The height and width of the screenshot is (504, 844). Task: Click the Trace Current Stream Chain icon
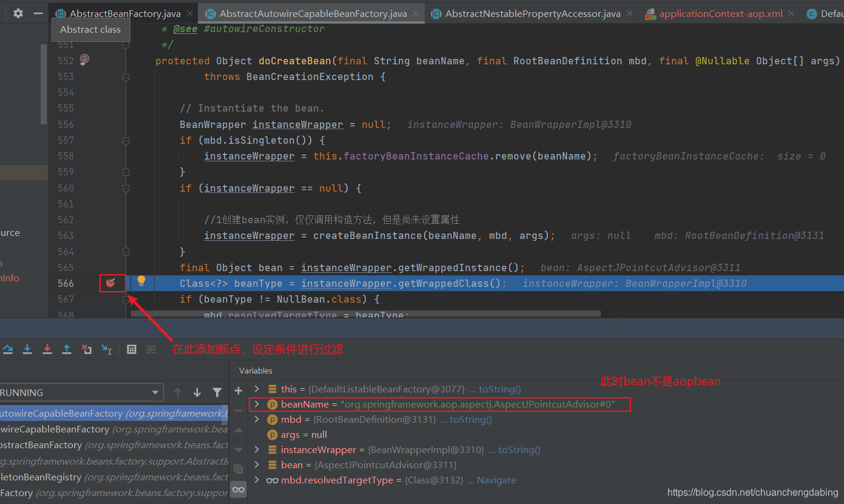point(151,349)
